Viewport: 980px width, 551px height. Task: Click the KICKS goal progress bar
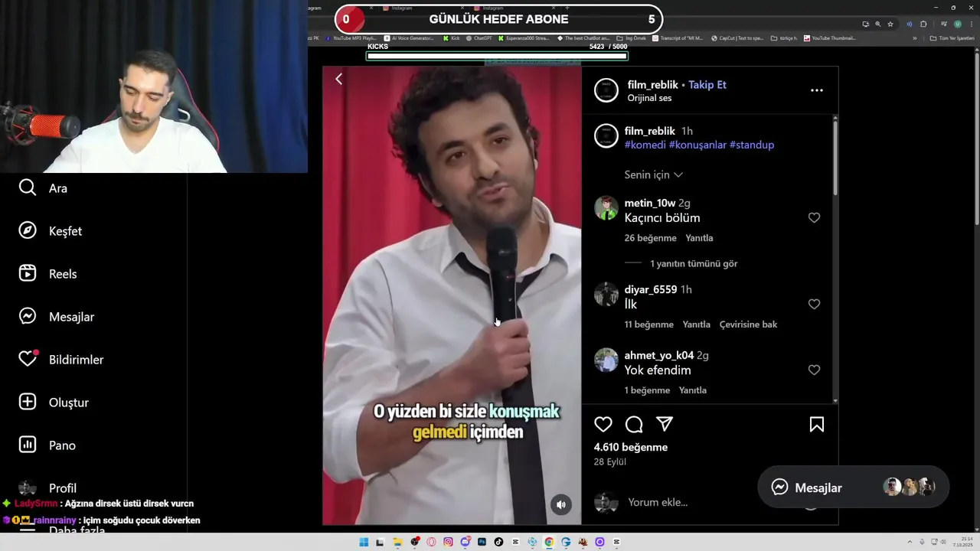pos(497,56)
